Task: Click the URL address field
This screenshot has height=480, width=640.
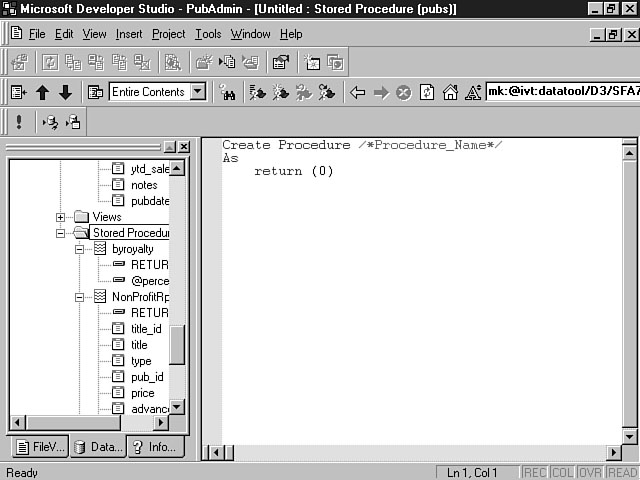Action: tap(562, 92)
